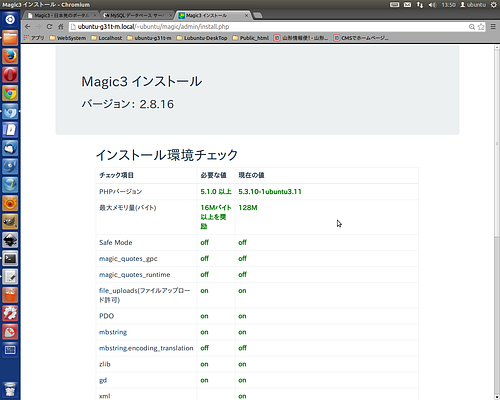Click the 5.1.0 以上 required value
The image size is (500, 400).
216,192
